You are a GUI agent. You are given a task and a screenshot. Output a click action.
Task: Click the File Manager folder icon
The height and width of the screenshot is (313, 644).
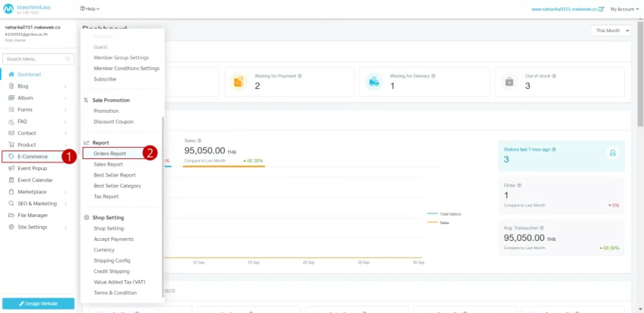click(11, 215)
